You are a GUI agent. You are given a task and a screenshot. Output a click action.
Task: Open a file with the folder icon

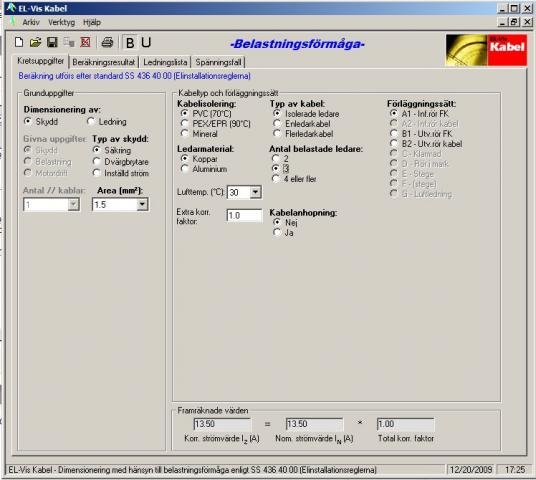35,42
